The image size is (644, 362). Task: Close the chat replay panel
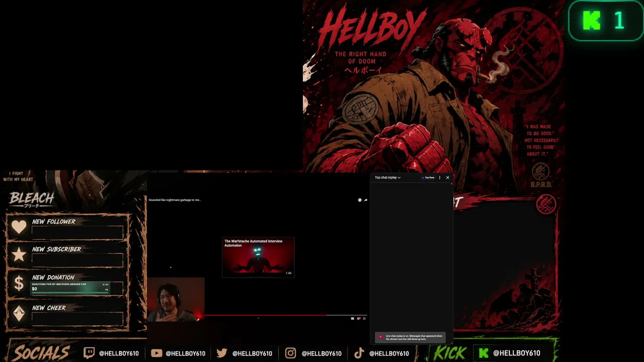[x=448, y=177]
